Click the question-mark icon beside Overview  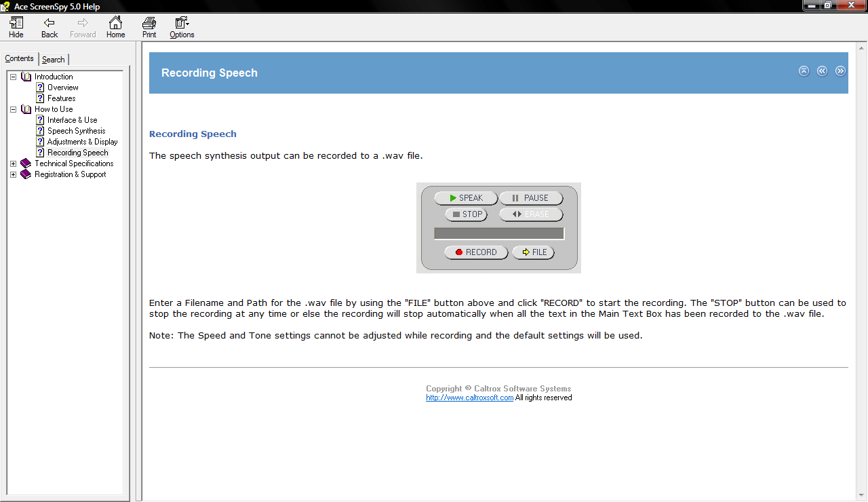[x=40, y=88]
